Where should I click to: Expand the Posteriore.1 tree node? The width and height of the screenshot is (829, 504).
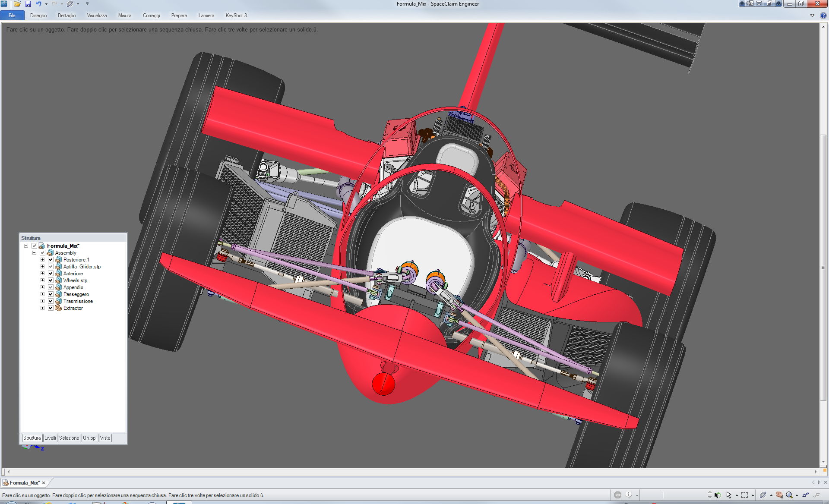click(x=42, y=260)
